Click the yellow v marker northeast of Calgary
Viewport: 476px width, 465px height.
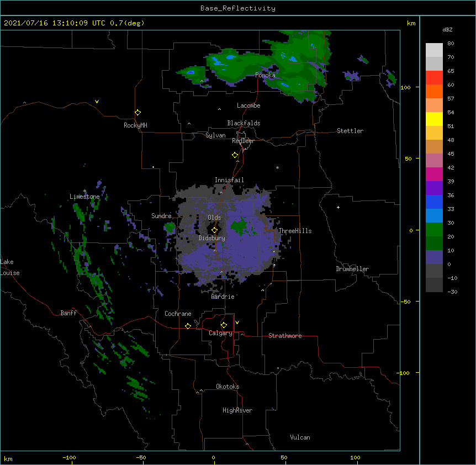(x=237, y=323)
